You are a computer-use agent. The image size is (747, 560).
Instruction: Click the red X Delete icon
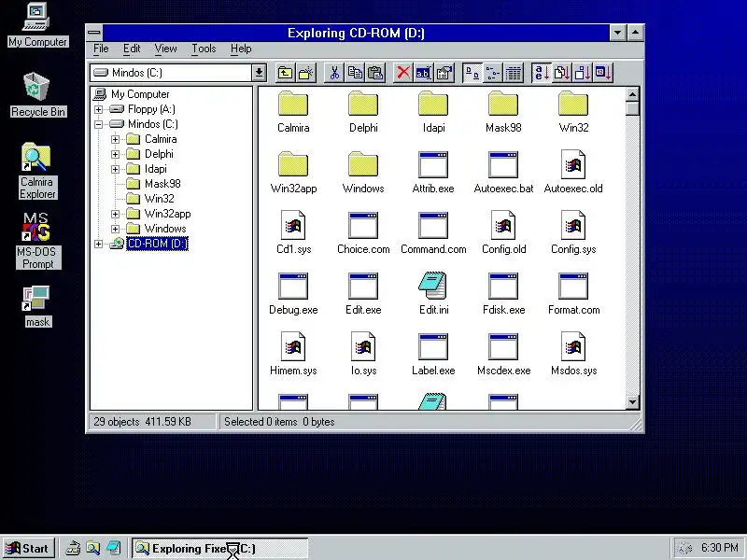(403, 73)
